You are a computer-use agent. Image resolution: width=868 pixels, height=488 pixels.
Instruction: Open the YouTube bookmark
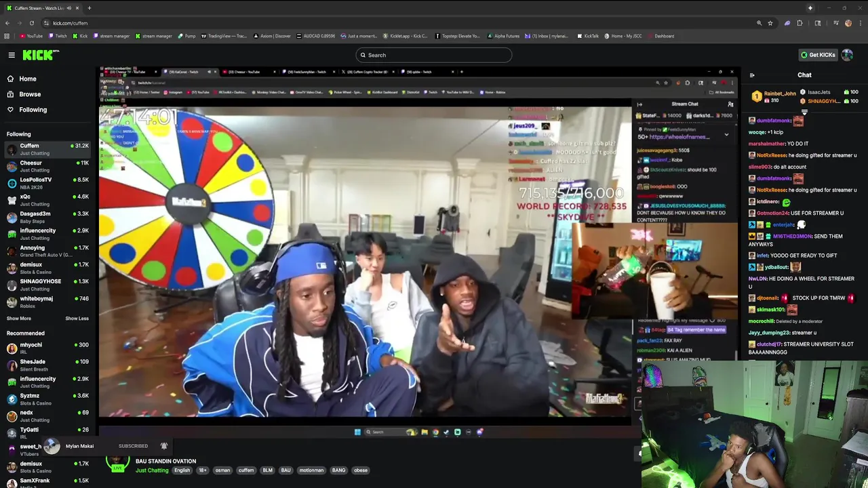click(31, 36)
